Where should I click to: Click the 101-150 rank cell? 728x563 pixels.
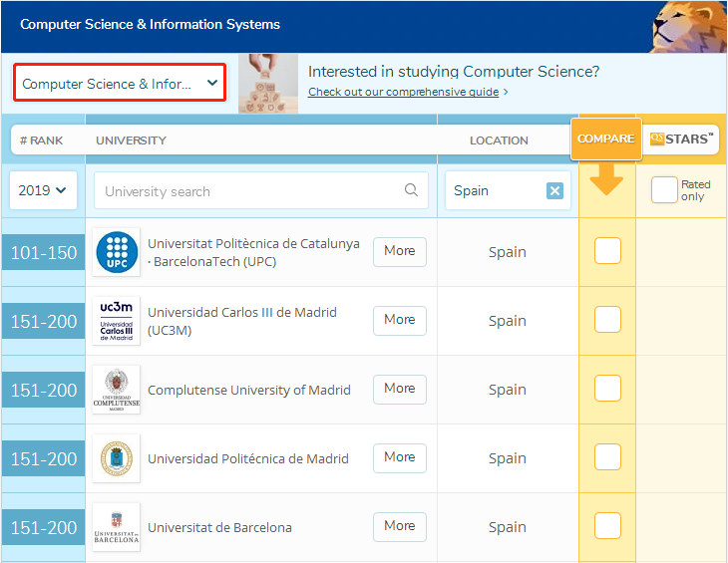(44, 252)
